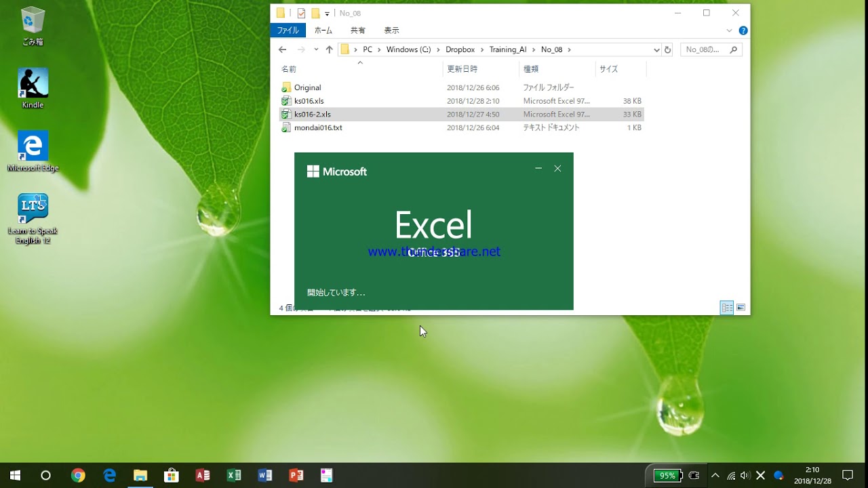Switch to large icons thumbnail view

pyautogui.click(x=741, y=308)
